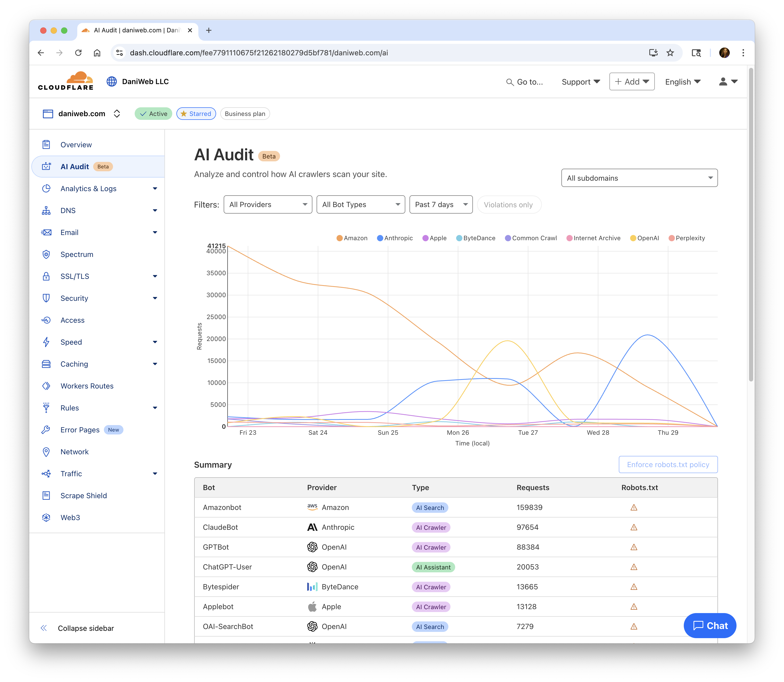This screenshot has height=682, width=784.
Task: Click ClaudeBot robots.txt warning icon
Action: (x=634, y=527)
